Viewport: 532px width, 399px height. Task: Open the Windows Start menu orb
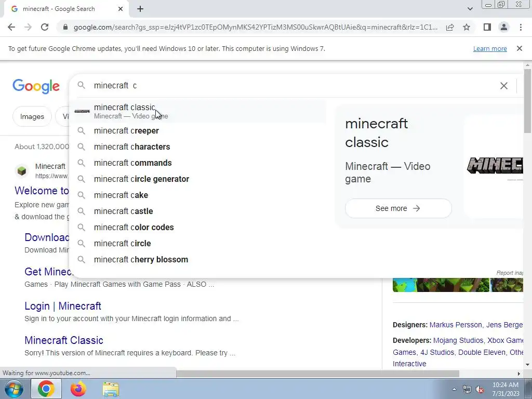tap(14, 389)
